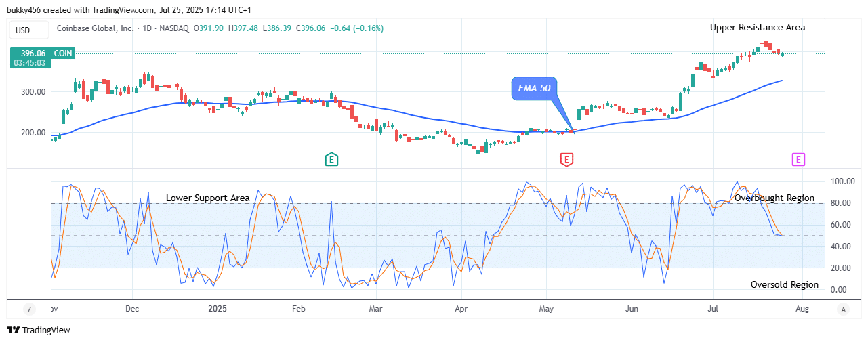Click the Apr label on time axis
The height and width of the screenshot is (342, 868).
[461, 309]
